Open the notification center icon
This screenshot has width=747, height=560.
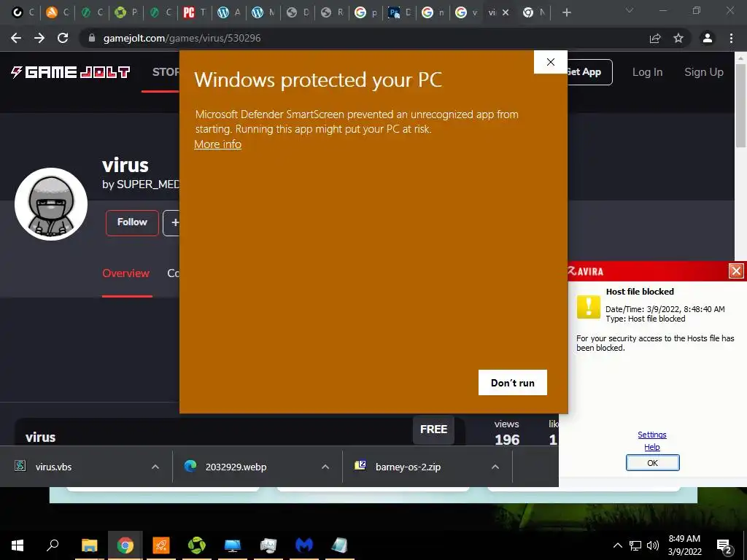(724, 546)
